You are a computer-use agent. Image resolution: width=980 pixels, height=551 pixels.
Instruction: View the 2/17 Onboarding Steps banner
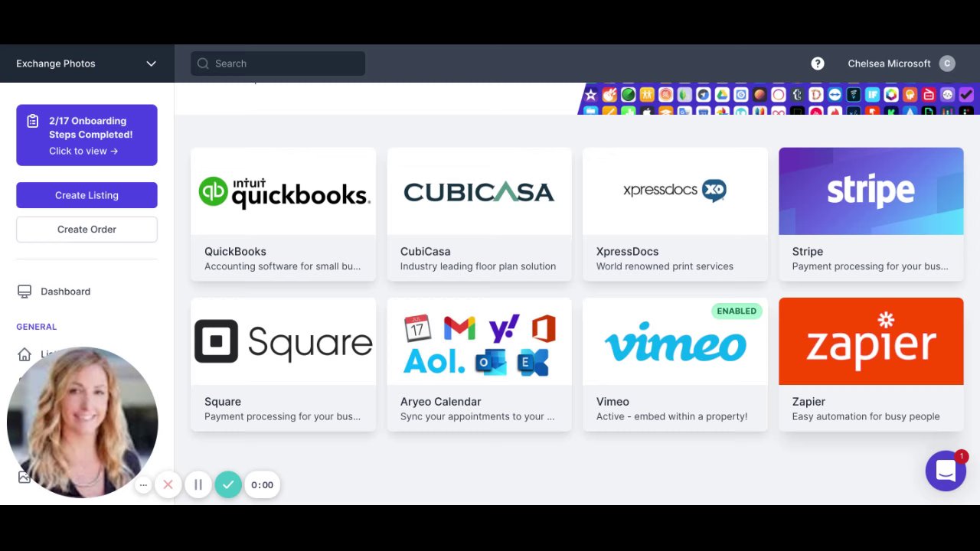pyautogui.click(x=87, y=135)
